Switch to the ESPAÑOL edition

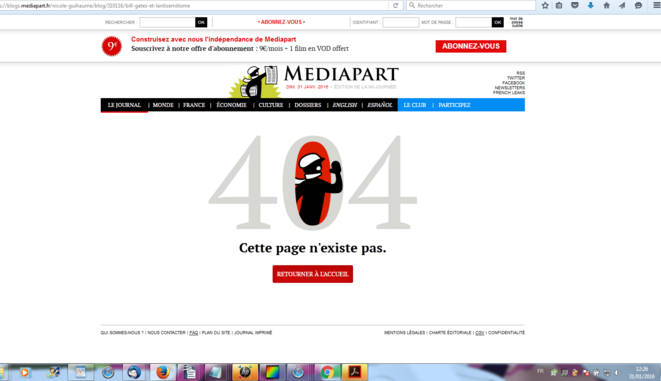(379, 105)
